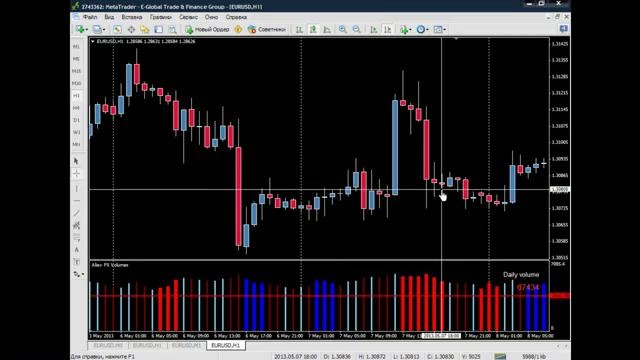The image size is (640, 360).
Task: Select the cursor arrow tool
Action: point(76,161)
